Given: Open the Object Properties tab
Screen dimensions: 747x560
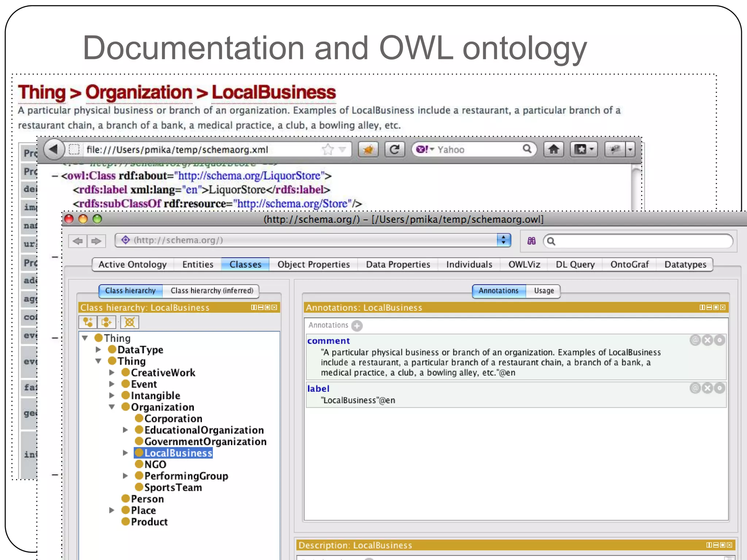Looking at the screenshot, I should (314, 264).
